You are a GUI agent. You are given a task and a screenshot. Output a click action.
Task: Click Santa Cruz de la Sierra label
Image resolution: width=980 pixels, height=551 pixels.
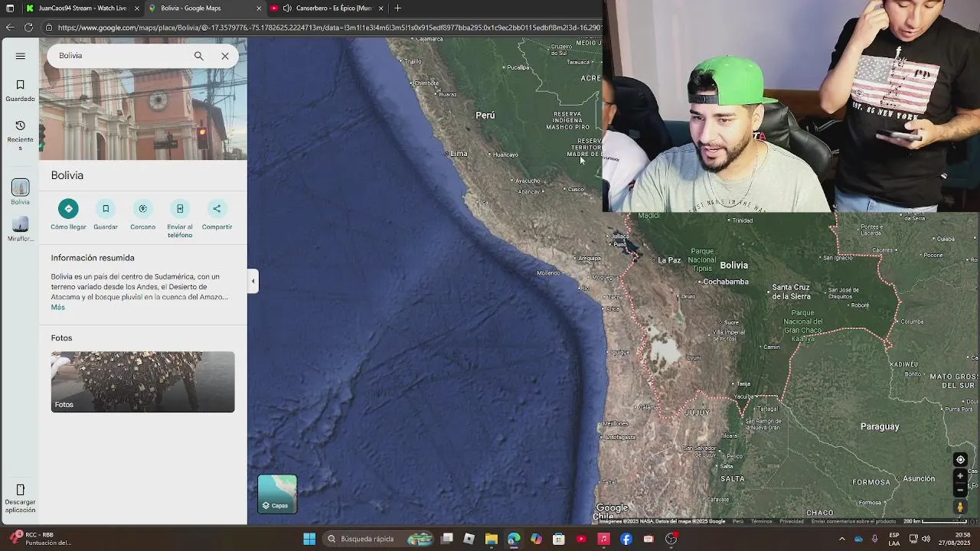point(791,292)
